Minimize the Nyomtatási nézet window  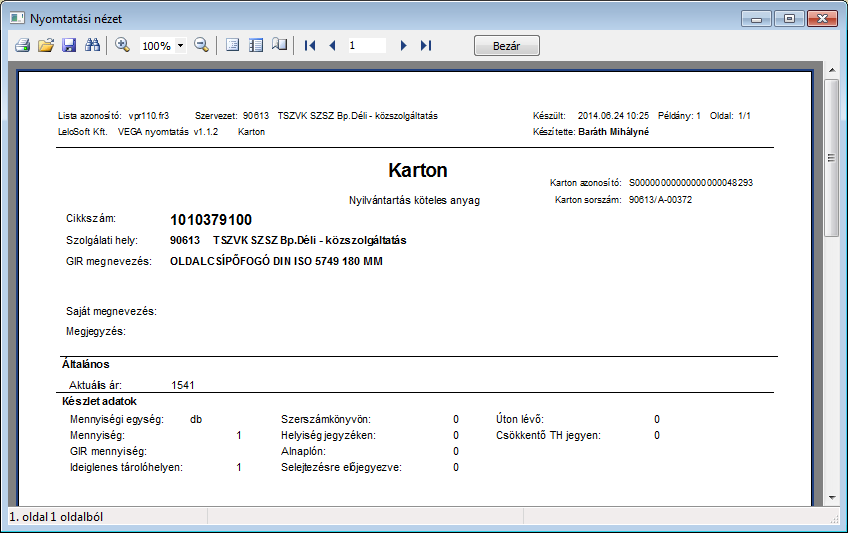[756, 19]
